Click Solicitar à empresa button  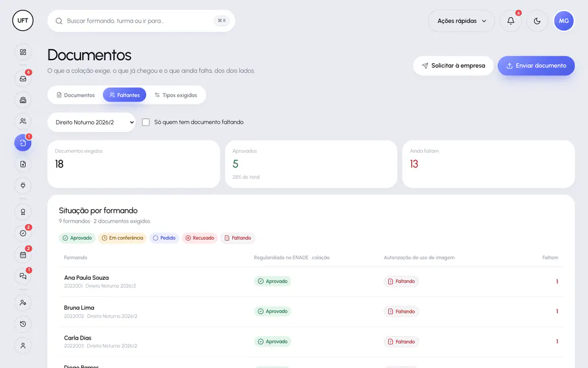tap(453, 66)
